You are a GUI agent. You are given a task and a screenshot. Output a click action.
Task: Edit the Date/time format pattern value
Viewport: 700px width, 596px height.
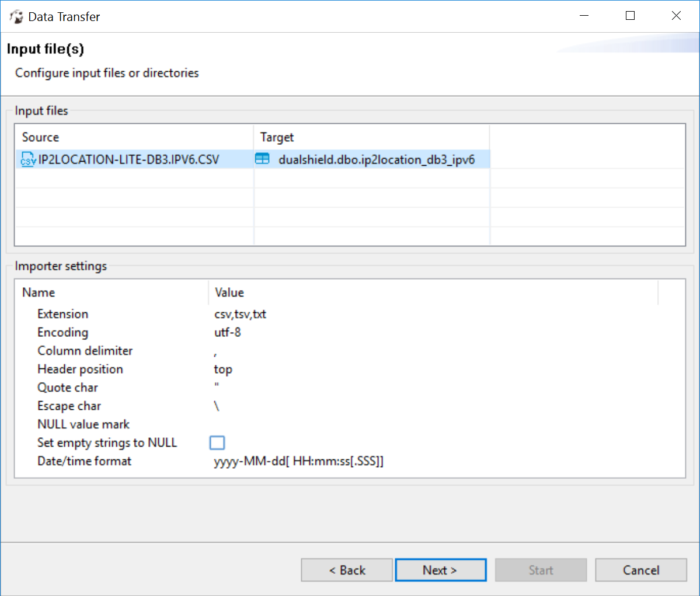point(298,461)
